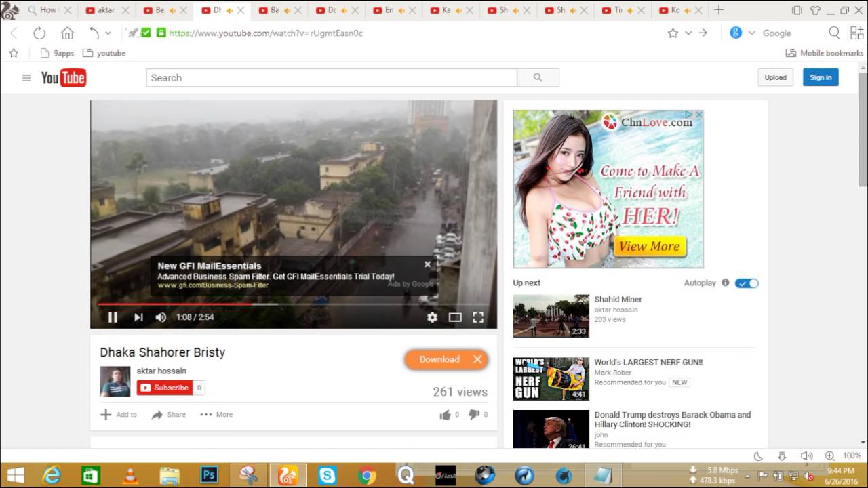Screen dimensions: 868x488
Task: Open the Shahid Miner video thumbnail
Action: point(551,316)
